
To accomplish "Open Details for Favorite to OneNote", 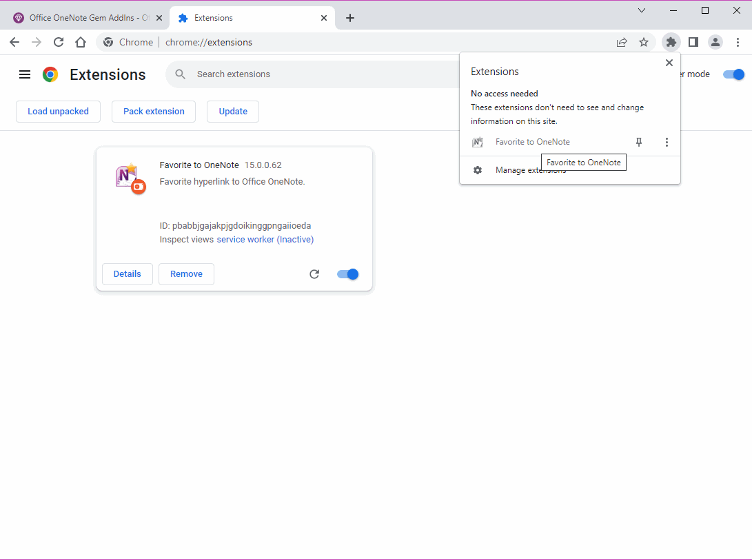I will click(x=127, y=273).
